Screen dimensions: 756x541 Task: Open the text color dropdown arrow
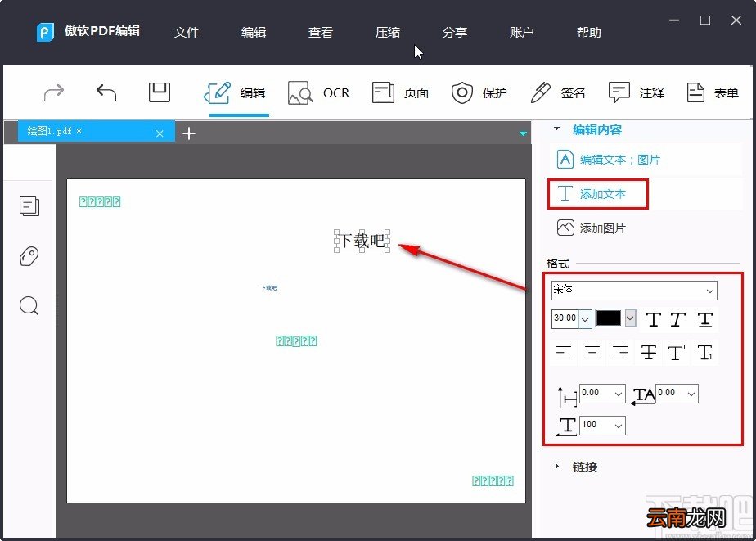(630, 318)
